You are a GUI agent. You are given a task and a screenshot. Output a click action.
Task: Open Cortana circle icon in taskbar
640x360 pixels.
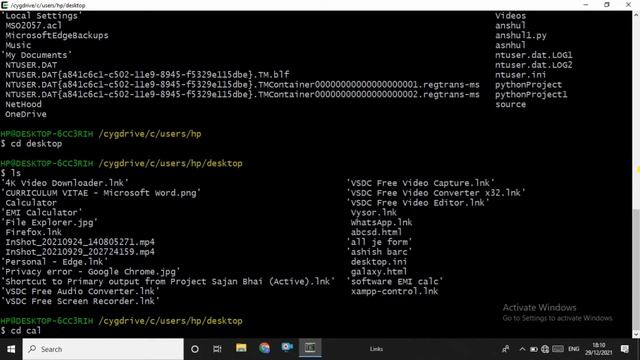click(x=195, y=349)
